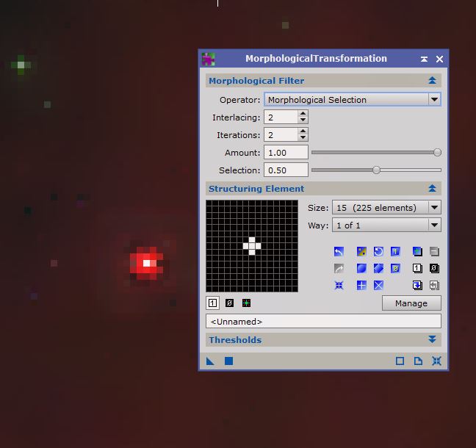Open the Operator dropdown
The image size is (476, 448).
434,100
